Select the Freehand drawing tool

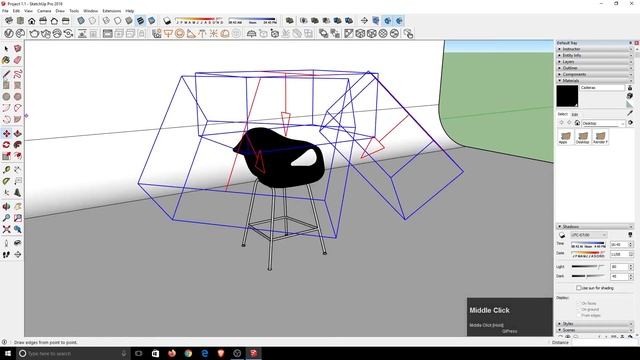point(18,74)
